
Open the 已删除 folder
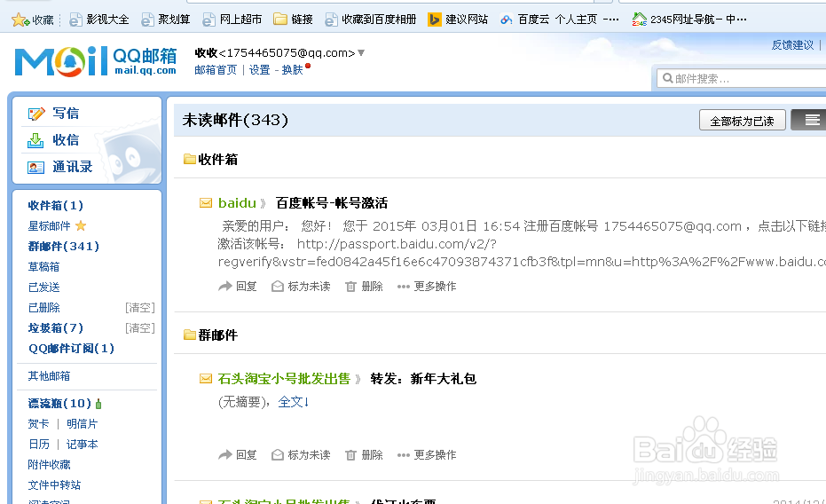coord(43,308)
